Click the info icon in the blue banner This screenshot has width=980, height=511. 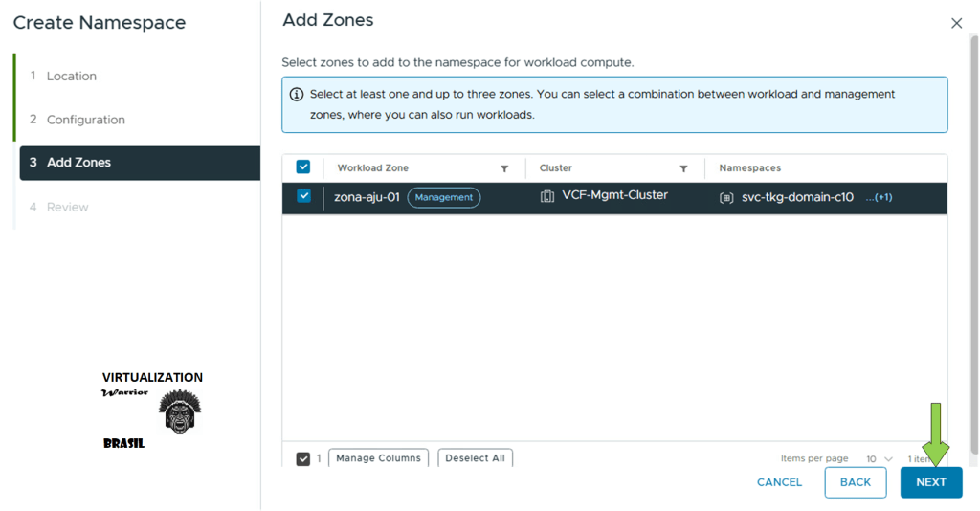pos(297,95)
